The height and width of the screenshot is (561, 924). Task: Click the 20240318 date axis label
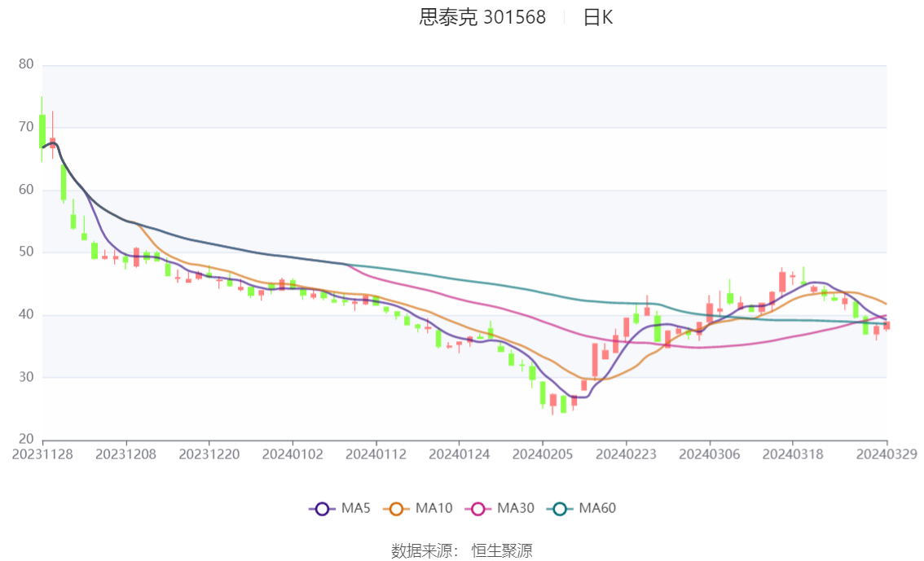(793, 454)
